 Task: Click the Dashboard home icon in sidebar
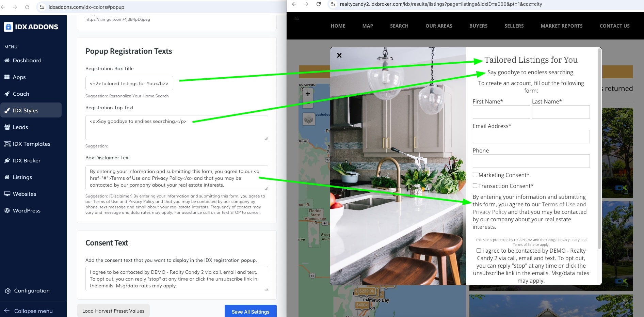(7, 60)
